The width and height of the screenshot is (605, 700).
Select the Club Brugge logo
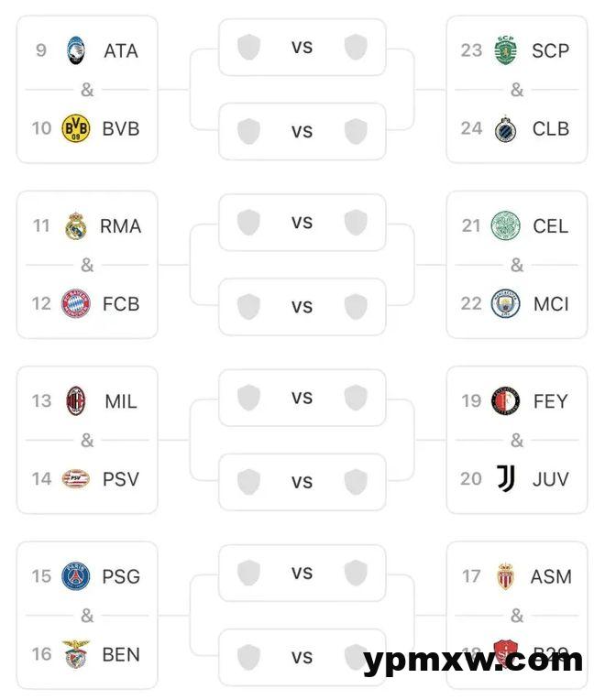click(x=506, y=128)
